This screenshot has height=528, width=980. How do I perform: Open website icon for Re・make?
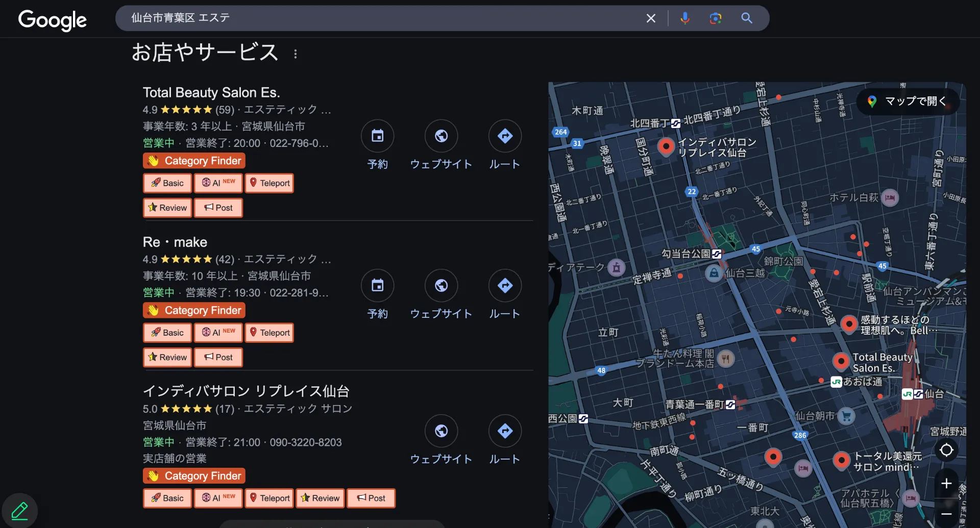[441, 286]
